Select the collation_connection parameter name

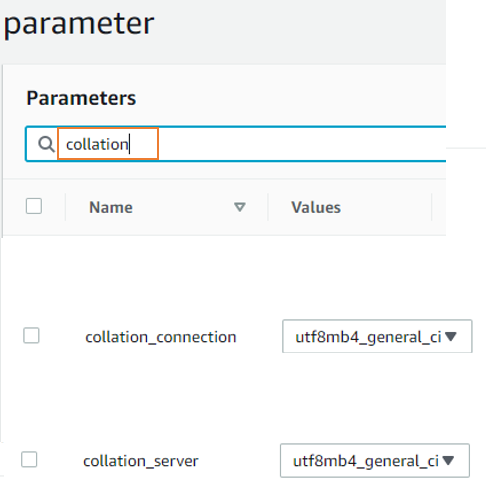(161, 337)
